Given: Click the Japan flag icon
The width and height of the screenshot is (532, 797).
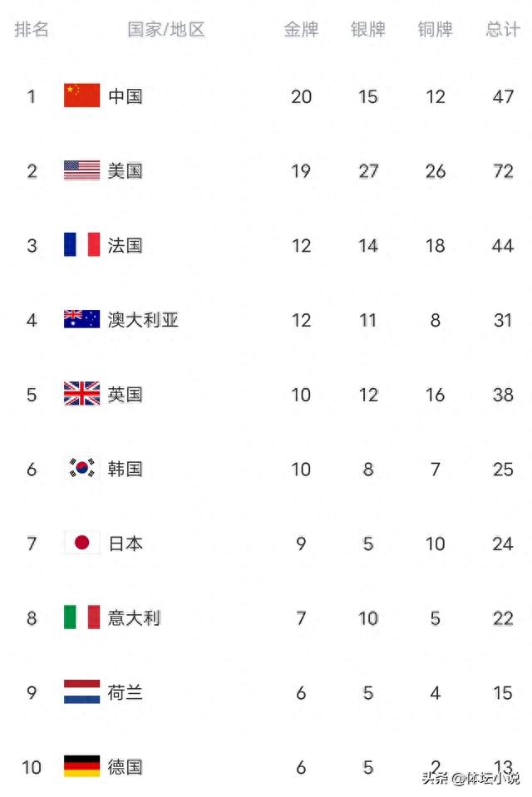Looking at the screenshot, I should pos(82,543).
